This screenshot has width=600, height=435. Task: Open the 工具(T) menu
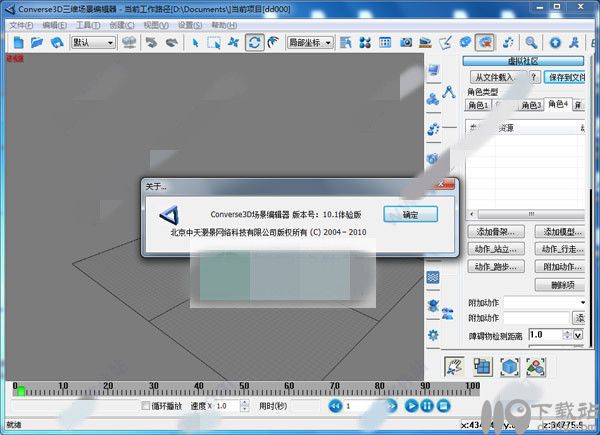[x=88, y=25]
